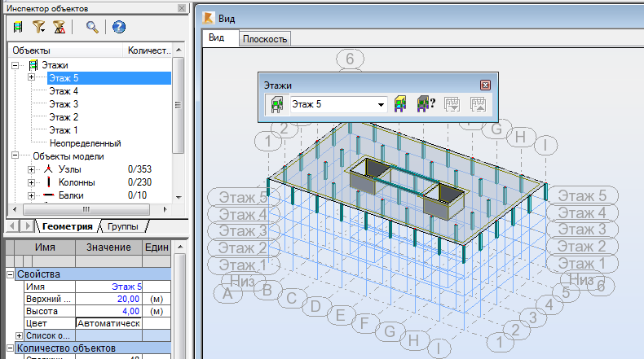Click the Един column header
The height and width of the screenshot is (359, 644).
click(x=157, y=247)
